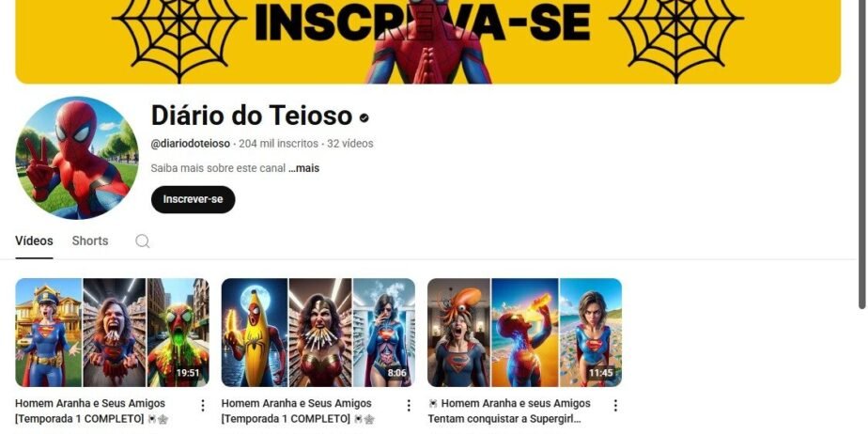
Task: Expand channel description with ...mais
Action: click(x=303, y=168)
